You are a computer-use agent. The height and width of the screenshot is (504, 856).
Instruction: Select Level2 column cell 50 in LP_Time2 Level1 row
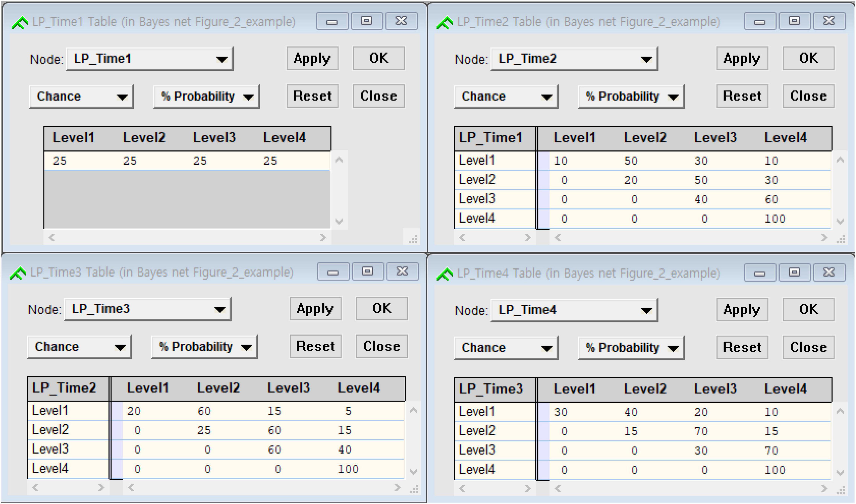(x=631, y=161)
